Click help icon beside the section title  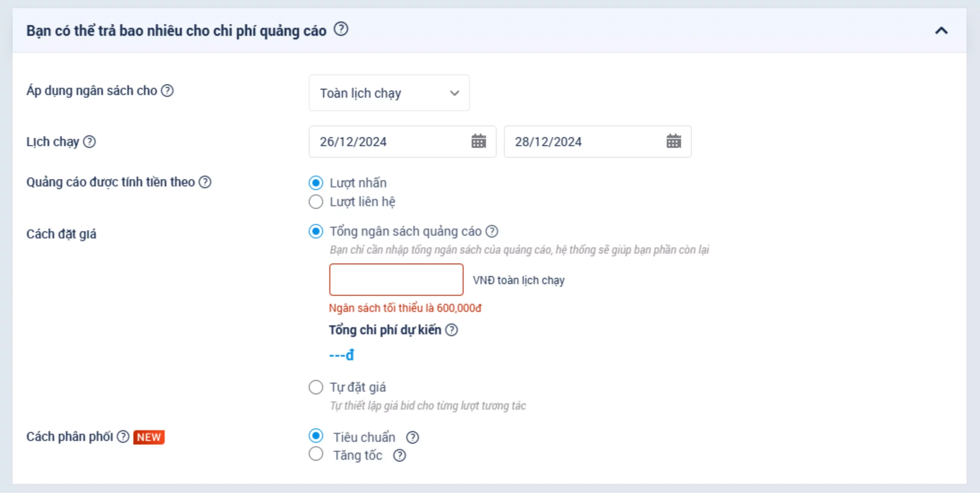(x=341, y=29)
